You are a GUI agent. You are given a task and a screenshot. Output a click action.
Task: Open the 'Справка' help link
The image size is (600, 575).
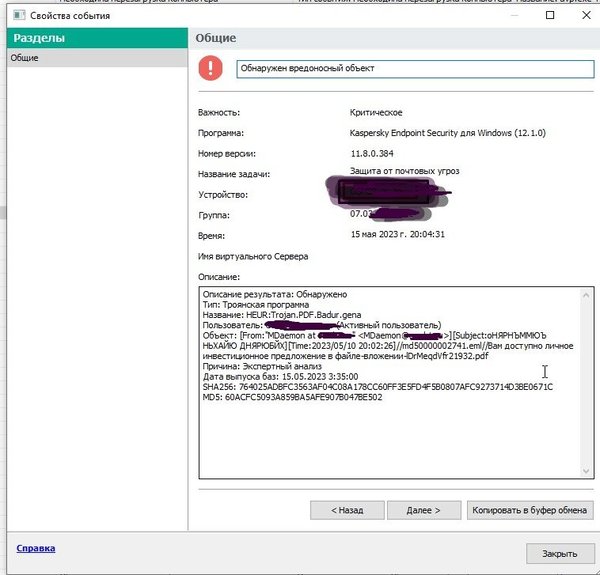tap(36, 548)
